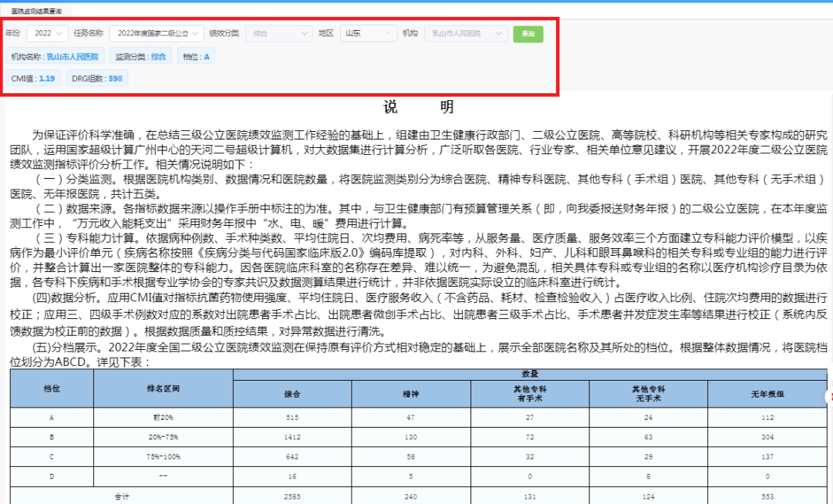Click the cell showing 240
The image size is (833, 504).
[410, 496]
